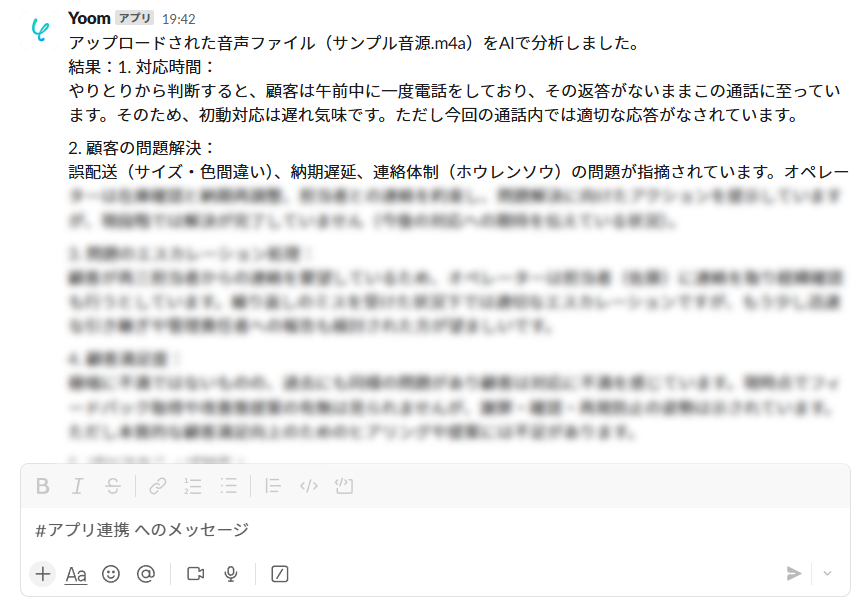Toggle strikethrough formatting
The image size is (868, 615).
(x=112, y=486)
